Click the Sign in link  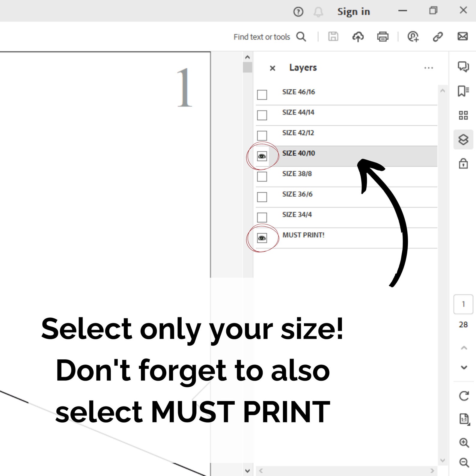point(354,11)
